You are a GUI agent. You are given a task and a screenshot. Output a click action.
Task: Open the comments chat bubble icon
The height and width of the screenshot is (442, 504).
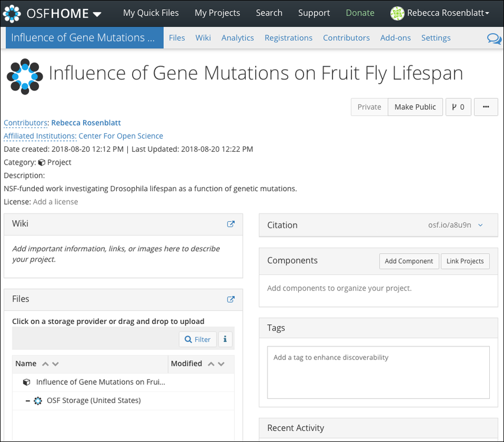tap(494, 39)
